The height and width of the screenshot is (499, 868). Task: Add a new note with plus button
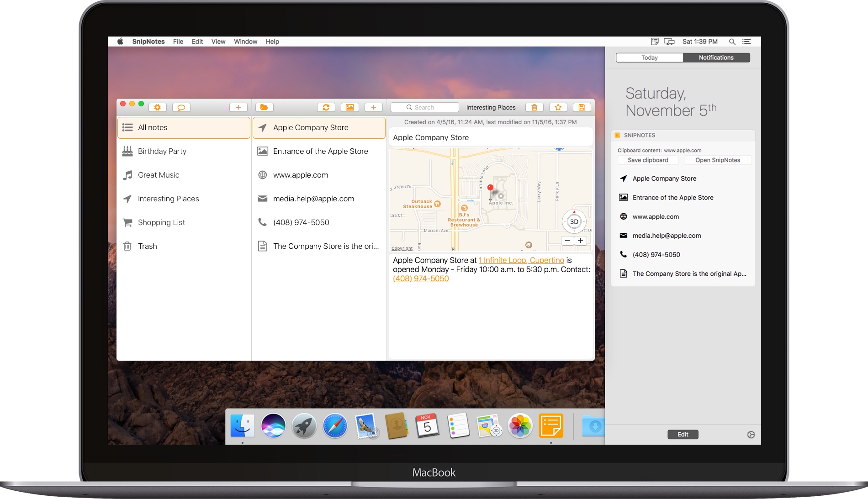(374, 107)
